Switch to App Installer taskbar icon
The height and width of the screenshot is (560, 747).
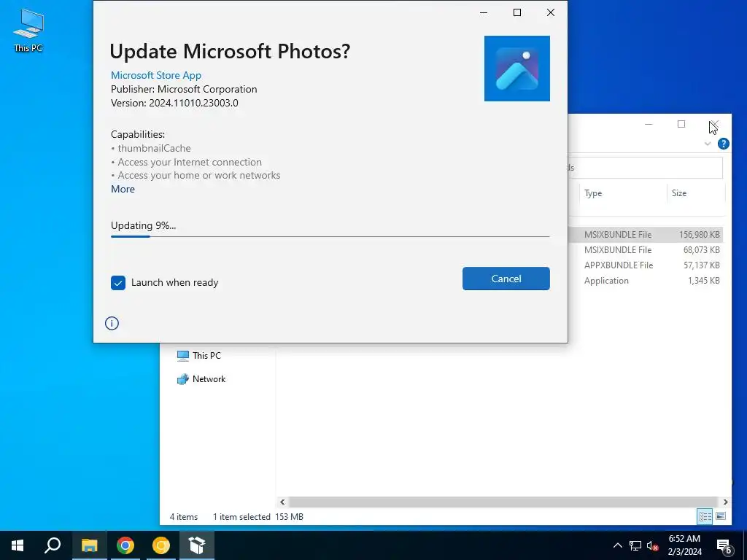click(197, 545)
